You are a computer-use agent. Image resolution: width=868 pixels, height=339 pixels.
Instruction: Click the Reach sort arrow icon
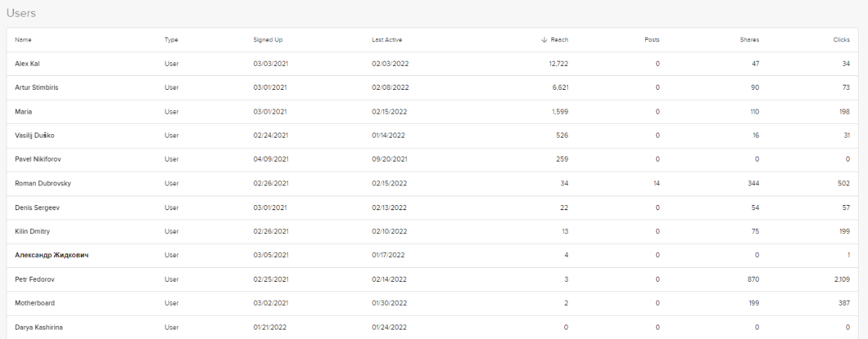coord(544,40)
